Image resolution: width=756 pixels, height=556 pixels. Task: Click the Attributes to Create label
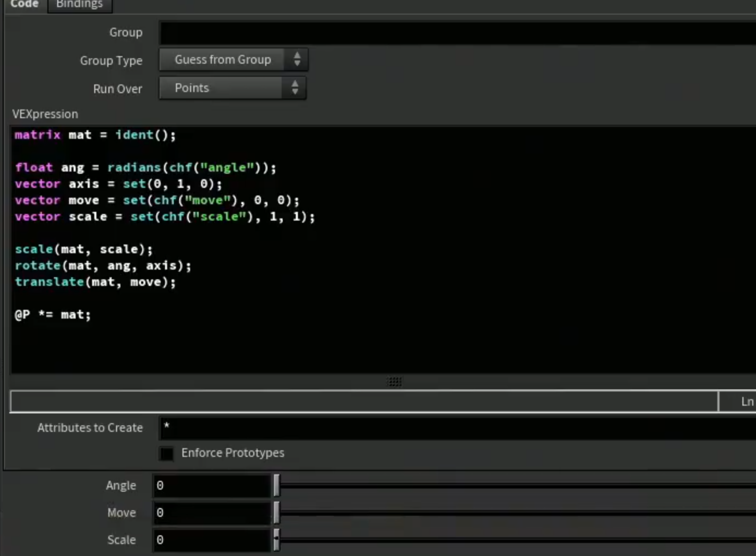tap(90, 428)
